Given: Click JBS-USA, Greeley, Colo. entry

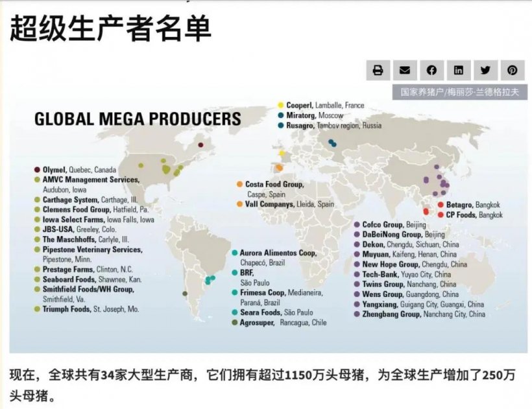Looking at the screenshot, I should (75, 229).
